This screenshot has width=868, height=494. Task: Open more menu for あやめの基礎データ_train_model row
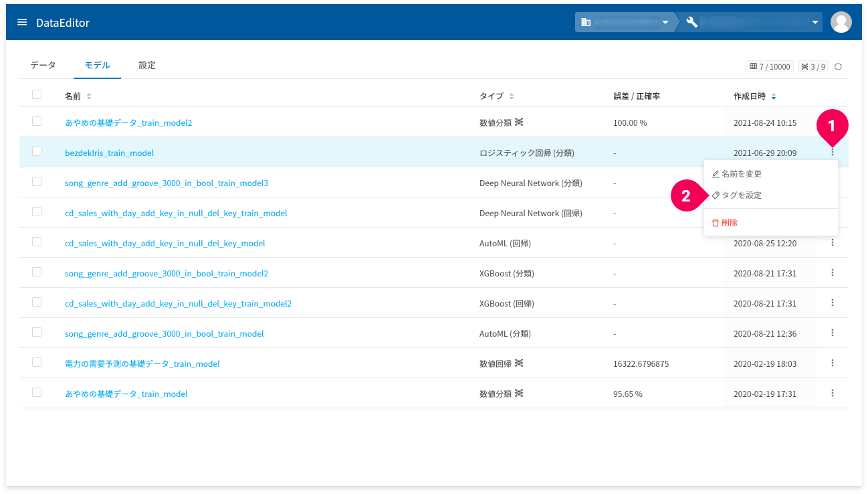click(x=833, y=393)
